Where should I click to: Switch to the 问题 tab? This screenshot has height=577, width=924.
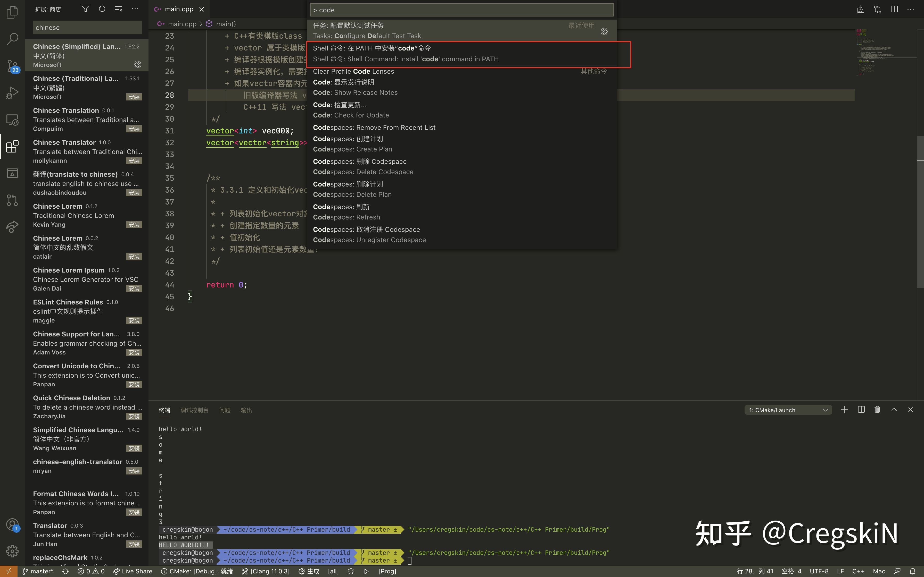coord(225,410)
